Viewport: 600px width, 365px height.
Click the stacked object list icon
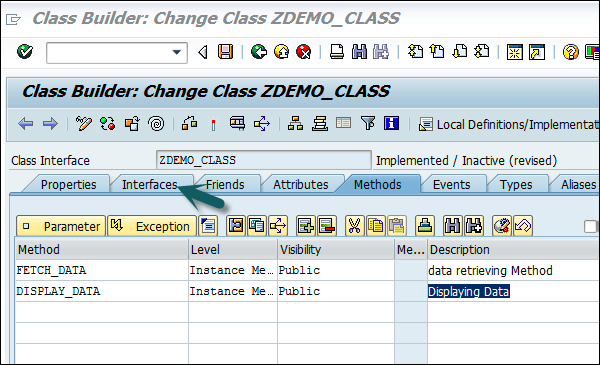pos(320,124)
